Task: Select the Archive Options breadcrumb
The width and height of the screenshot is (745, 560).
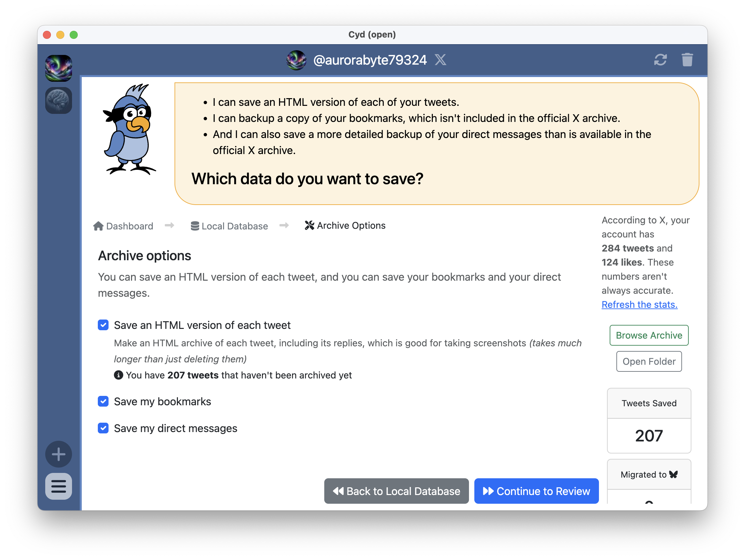Action: tap(351, 226)
